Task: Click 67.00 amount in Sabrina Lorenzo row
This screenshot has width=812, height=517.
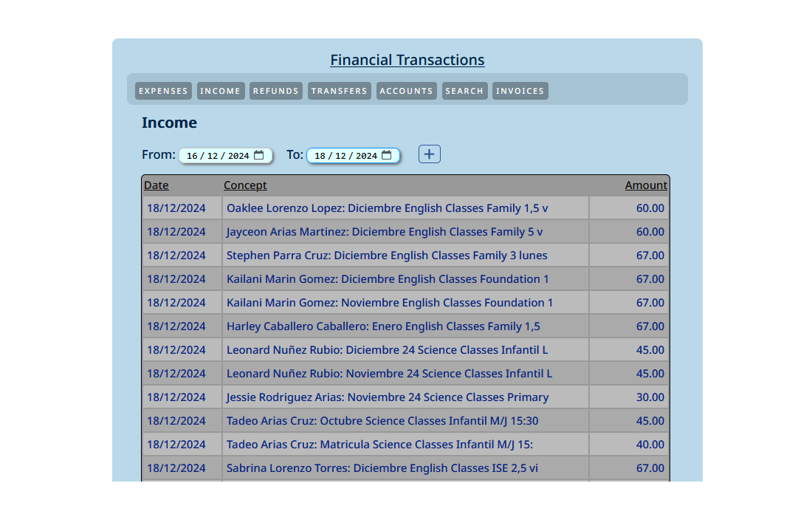Action: 650,468
